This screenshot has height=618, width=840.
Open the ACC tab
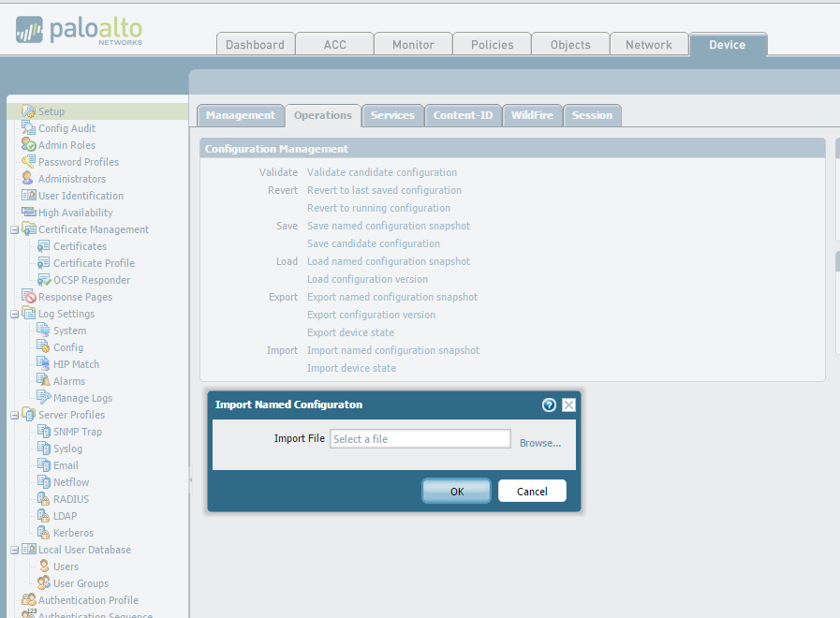click(x=335, y=44)
